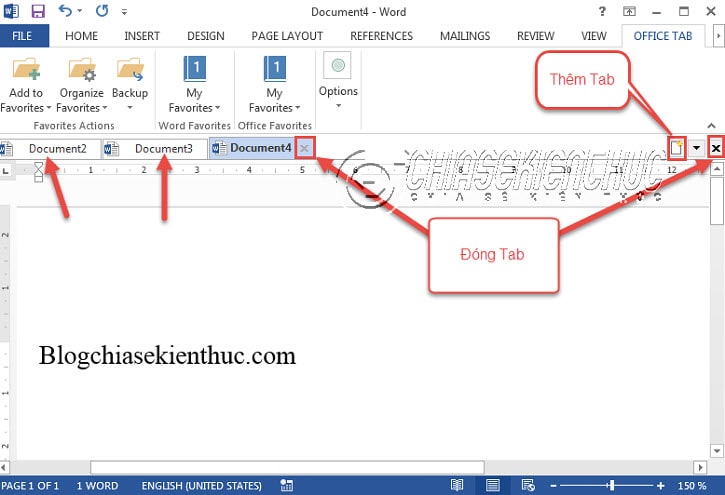Click the Word application icon in title bar

[x=11, y=11]
